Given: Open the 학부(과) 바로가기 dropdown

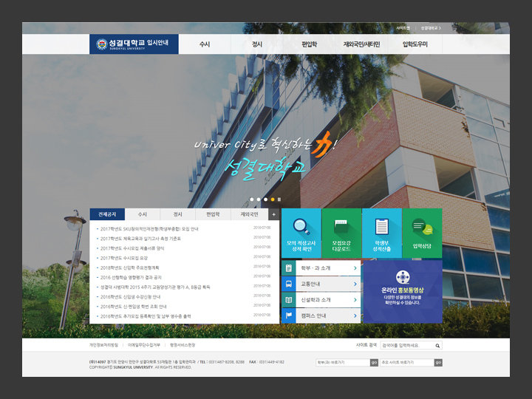Looking at the screenshot, I should (x=343, y=362).
